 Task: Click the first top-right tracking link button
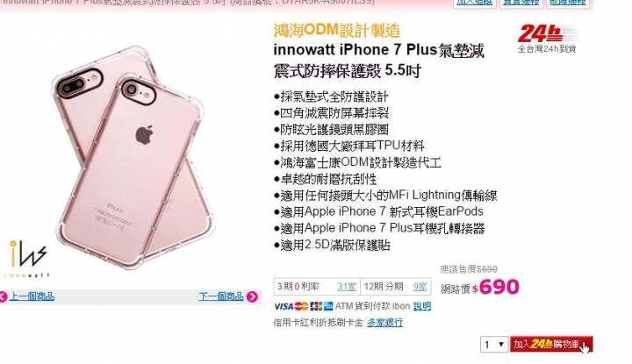coord(474,3)
